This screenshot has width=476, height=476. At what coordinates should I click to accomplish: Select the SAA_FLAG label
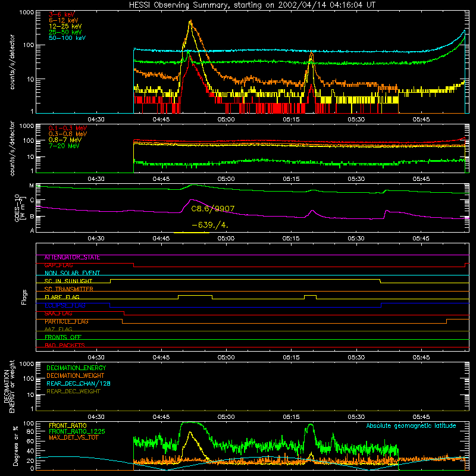(58, 314)
